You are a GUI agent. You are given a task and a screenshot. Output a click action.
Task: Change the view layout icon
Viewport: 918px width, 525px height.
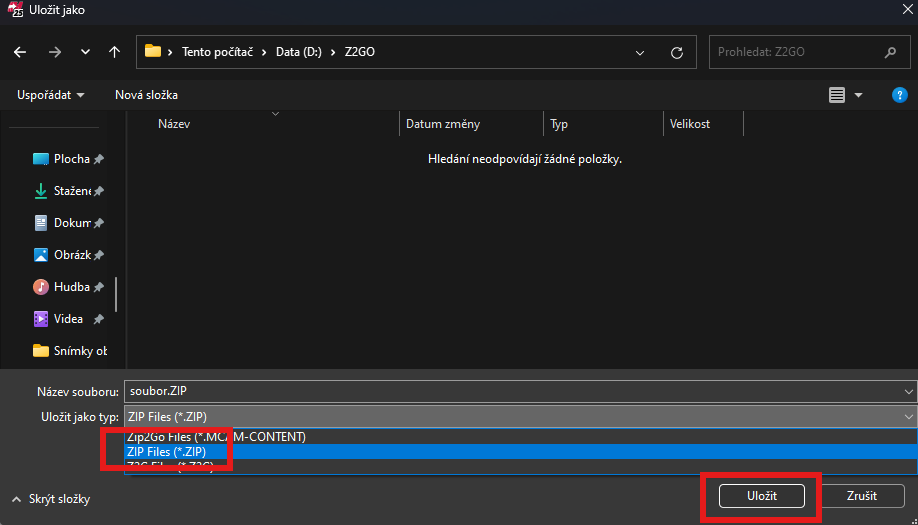point(837,95)
